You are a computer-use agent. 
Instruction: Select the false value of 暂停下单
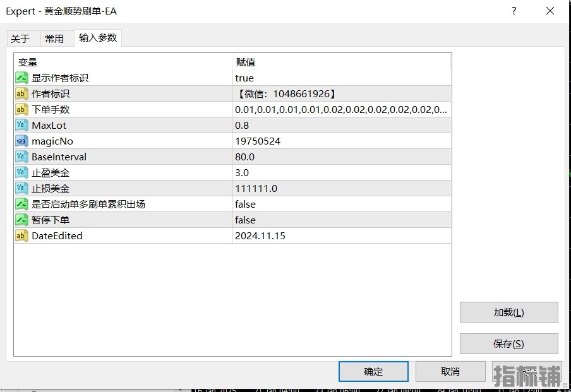coord(342,220)
